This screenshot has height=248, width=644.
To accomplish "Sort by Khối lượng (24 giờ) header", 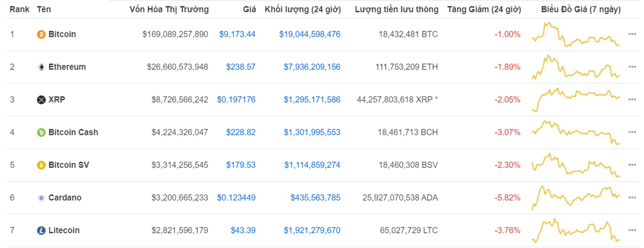I will point(303,9).
